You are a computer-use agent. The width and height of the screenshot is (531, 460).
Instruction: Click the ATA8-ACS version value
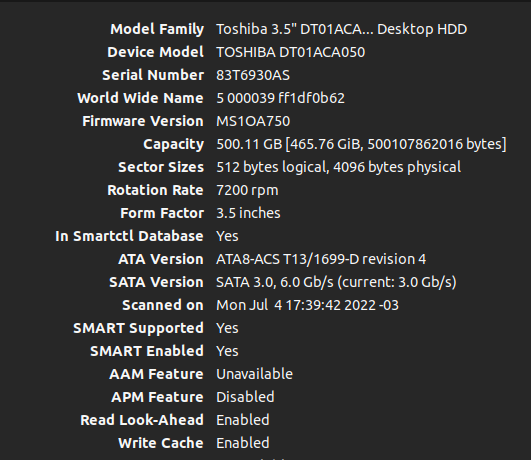(321, 259)
